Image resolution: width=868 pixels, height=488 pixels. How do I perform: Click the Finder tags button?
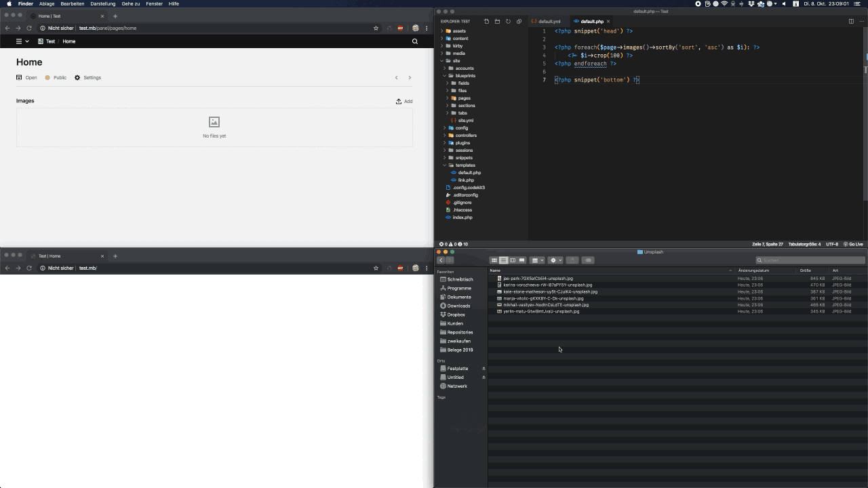pyautogui.click(x=588, y=260)
